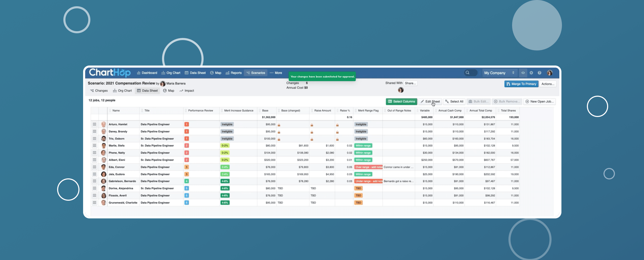Viewport: 644px width, 260px height.
Task: Open the row menu for Arturo, Hamlet
Action: click(95, 124)
